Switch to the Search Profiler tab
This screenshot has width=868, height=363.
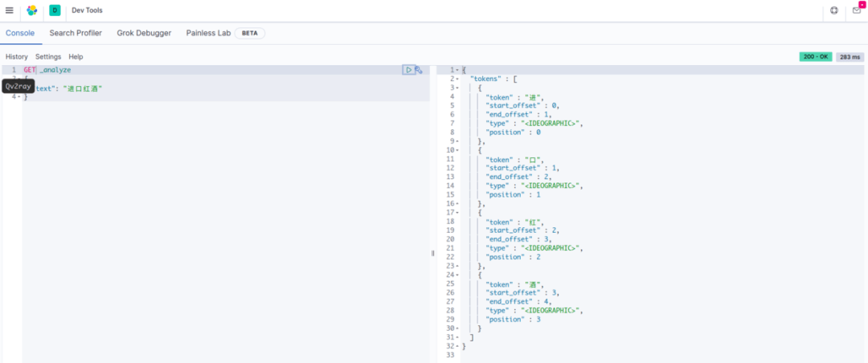[76, 33]
